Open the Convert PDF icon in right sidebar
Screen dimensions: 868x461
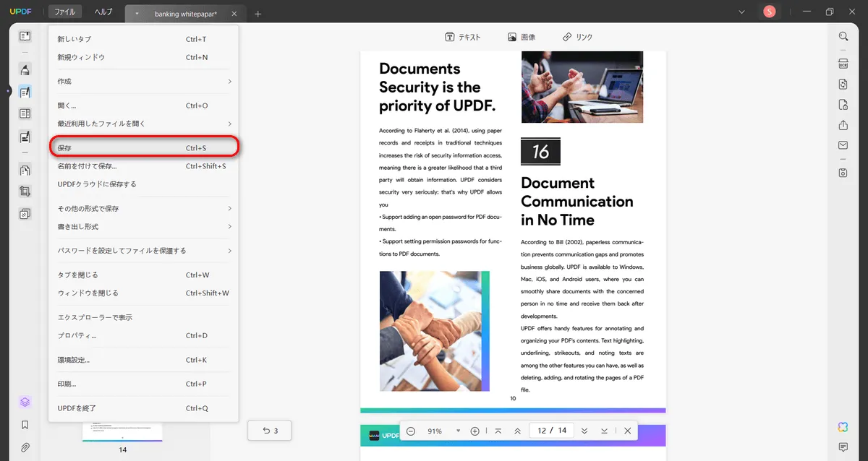coord(843,85)
